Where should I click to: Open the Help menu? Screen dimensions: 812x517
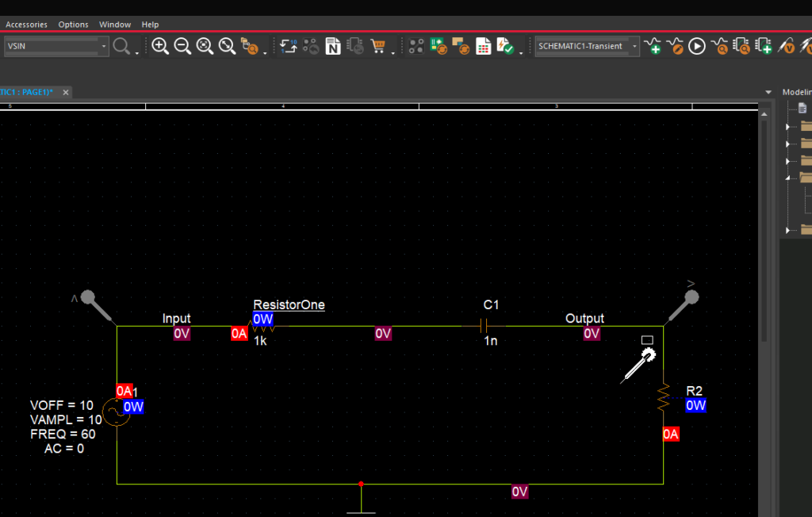[x=150, y=25]
